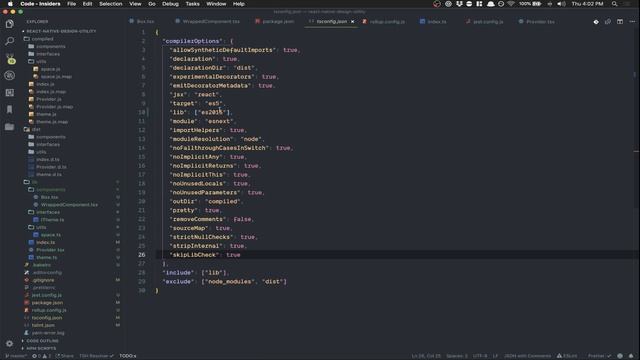Collapse the interfaces folder under lib
The height and width of the screenshot is (360, 640).
pyautogui.click(x=44, y=212)
